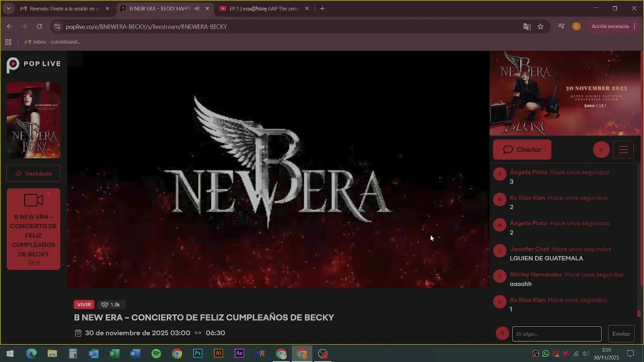Close the Reenvío Gmail tab

(107, 9)
